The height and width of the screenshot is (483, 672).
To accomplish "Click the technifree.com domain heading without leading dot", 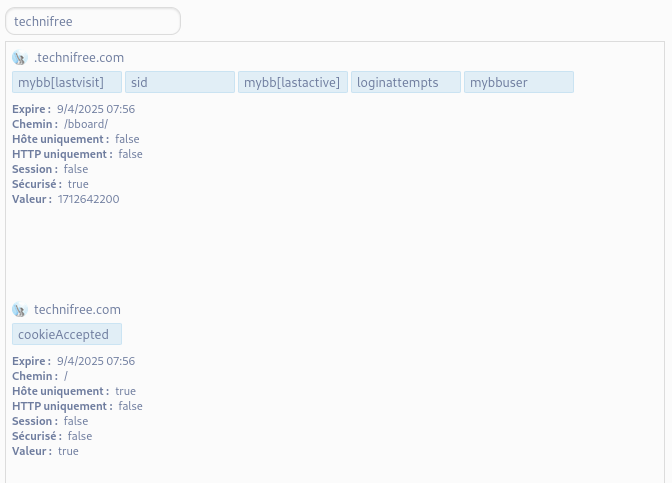I will pos(77,310).
